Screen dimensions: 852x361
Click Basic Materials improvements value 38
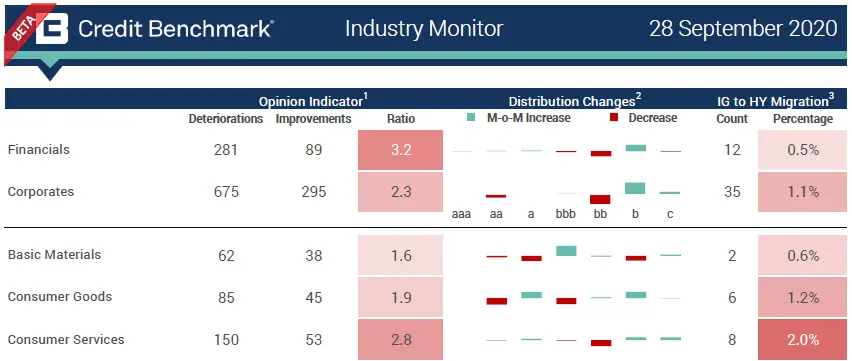[314, 255]
